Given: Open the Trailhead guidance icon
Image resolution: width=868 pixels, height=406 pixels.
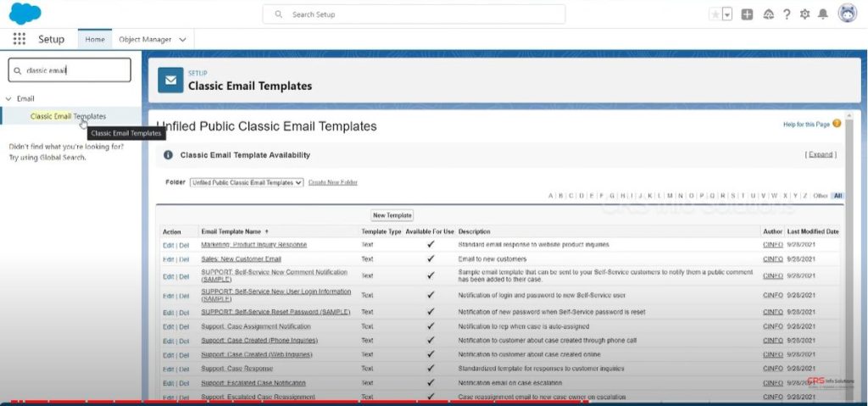Looking at the screenshot, I should [769, 14].
